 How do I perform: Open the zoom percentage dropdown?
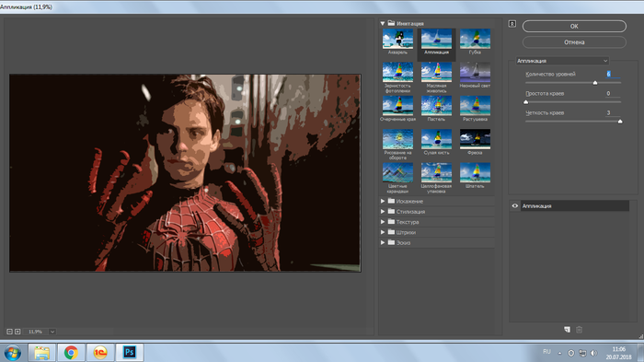pos(52,332)
